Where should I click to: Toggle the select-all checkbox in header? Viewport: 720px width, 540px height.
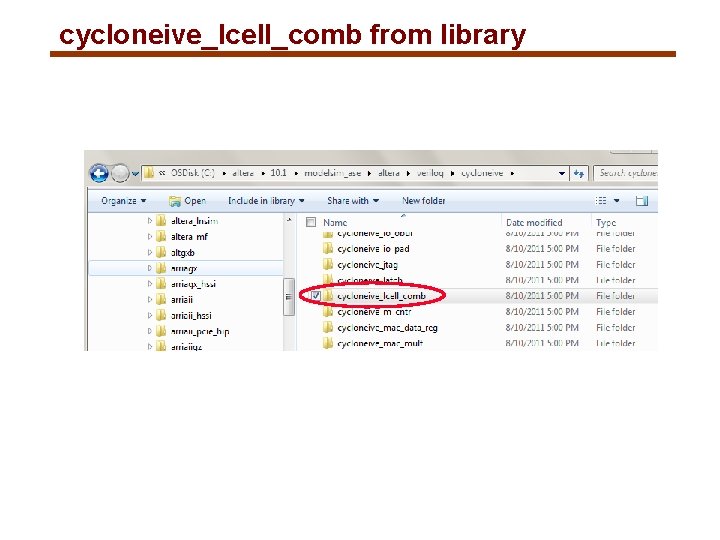pyautogui.click(x=311, y=222)
